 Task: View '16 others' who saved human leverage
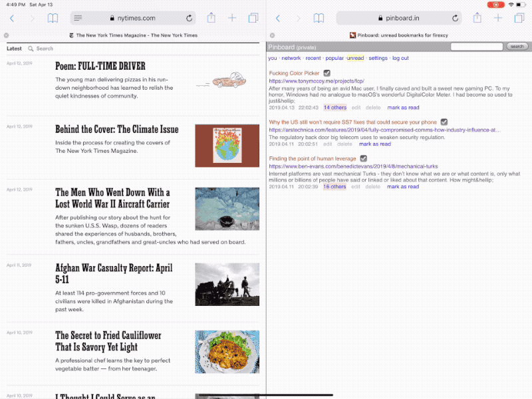click(334, 187)
